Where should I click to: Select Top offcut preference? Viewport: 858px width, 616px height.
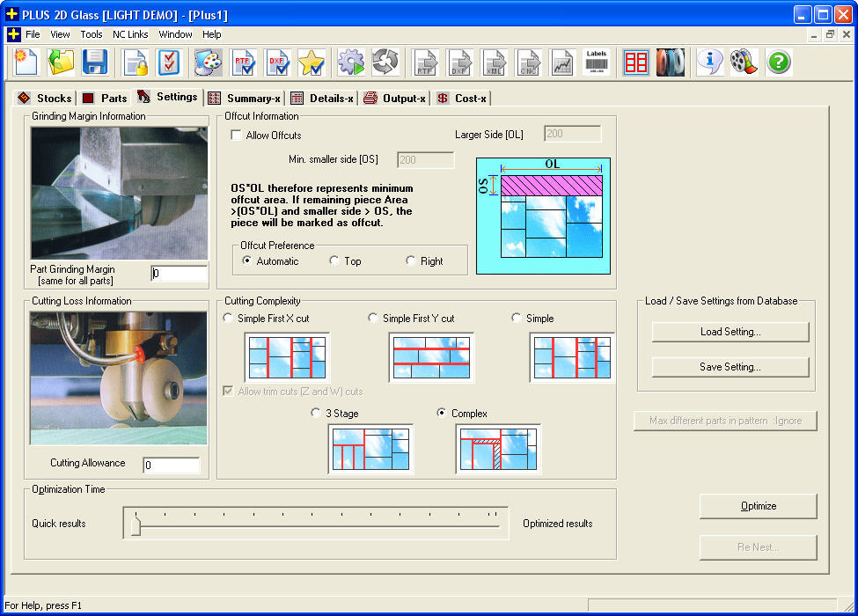click(334, 261)
